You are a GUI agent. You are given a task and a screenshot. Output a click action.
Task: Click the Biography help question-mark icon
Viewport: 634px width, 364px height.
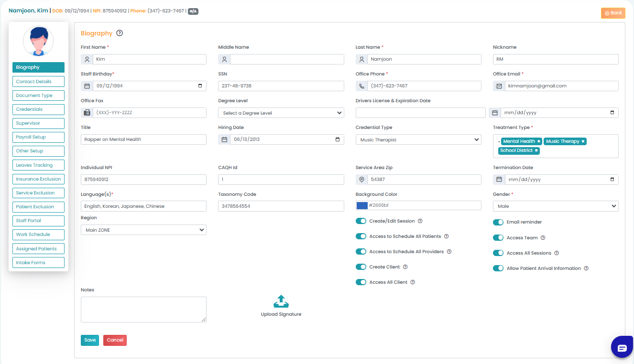[120, 33]
